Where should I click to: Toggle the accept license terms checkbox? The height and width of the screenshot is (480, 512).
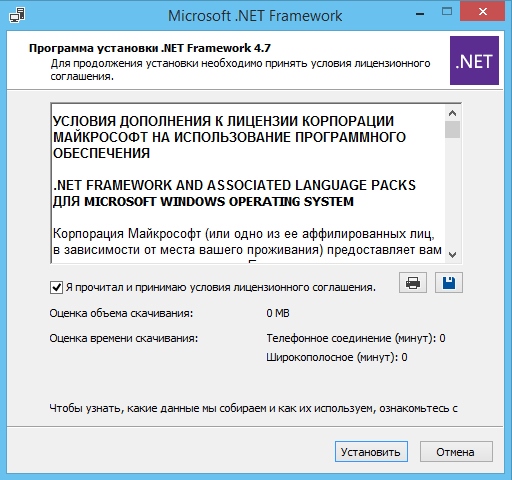click(56, 287)
